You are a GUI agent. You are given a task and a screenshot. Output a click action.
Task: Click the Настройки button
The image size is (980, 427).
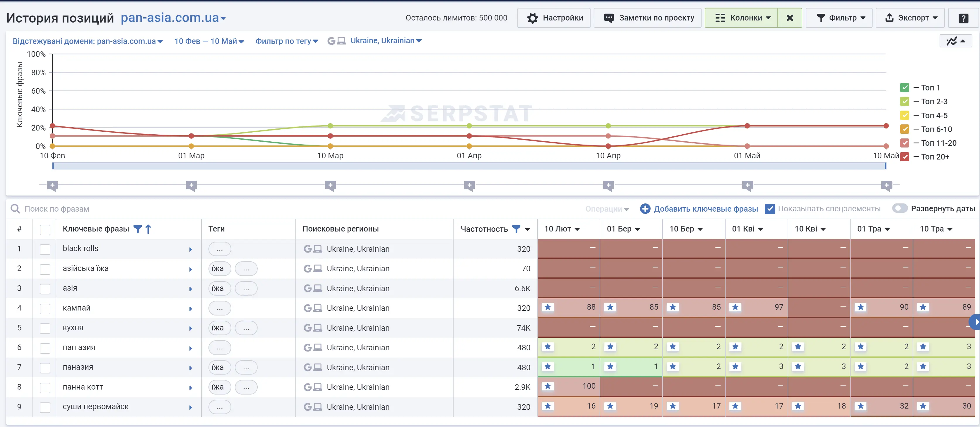554,18
